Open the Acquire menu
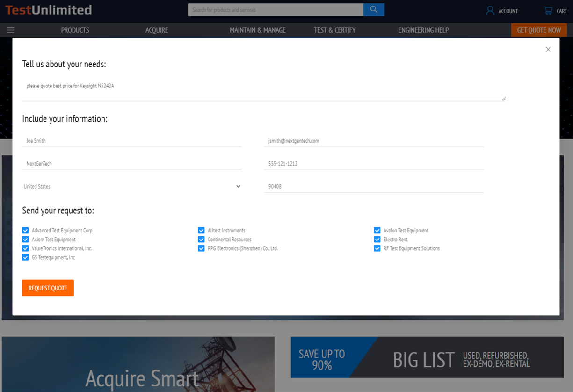The height and width of the screenshot is (392, 573). (157, 30)
